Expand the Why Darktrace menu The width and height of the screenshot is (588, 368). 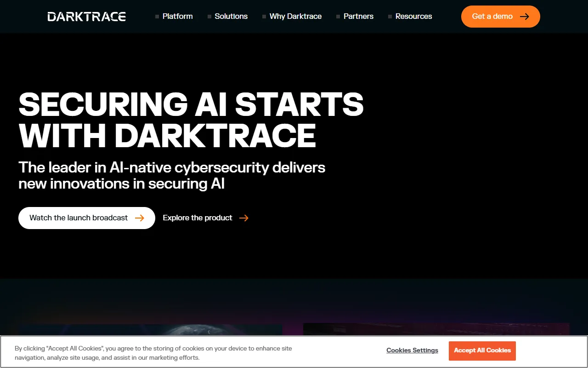295,17
